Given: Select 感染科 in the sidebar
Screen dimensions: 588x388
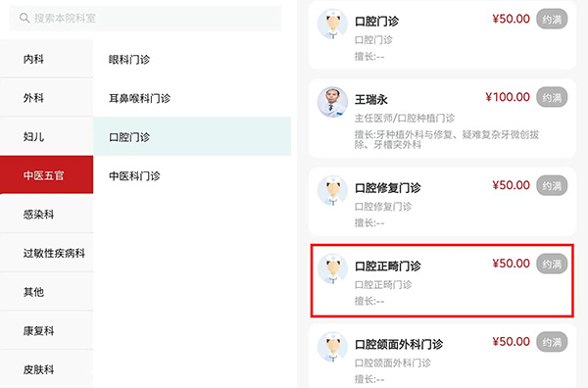Looking at the screenshot, I should 46,214.
